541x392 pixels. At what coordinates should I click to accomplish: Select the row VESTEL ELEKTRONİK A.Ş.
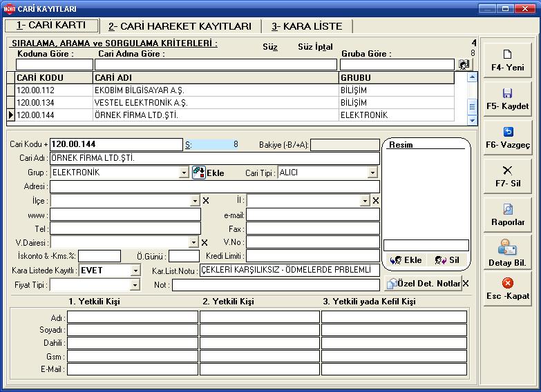click(231, 102)
